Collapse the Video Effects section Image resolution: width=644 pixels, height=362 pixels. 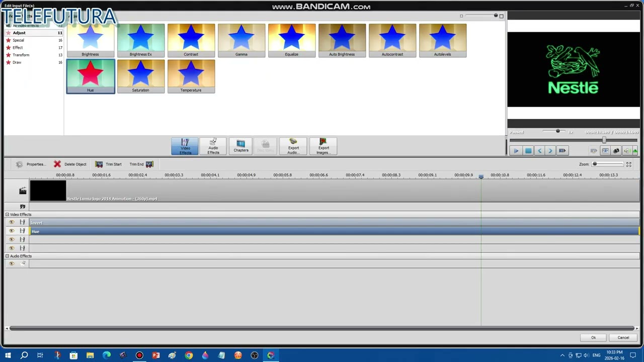point(8,215)
